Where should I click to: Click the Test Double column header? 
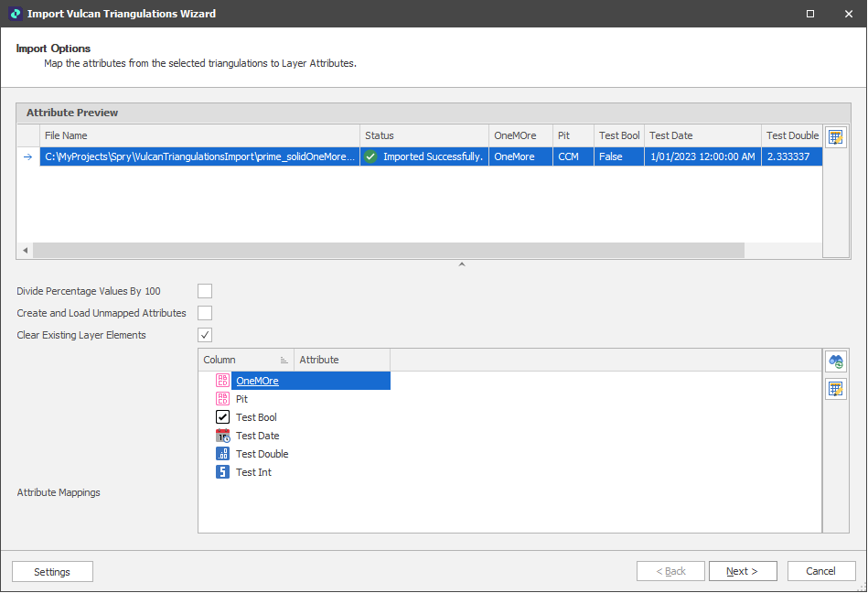click(x=791, y=135)
